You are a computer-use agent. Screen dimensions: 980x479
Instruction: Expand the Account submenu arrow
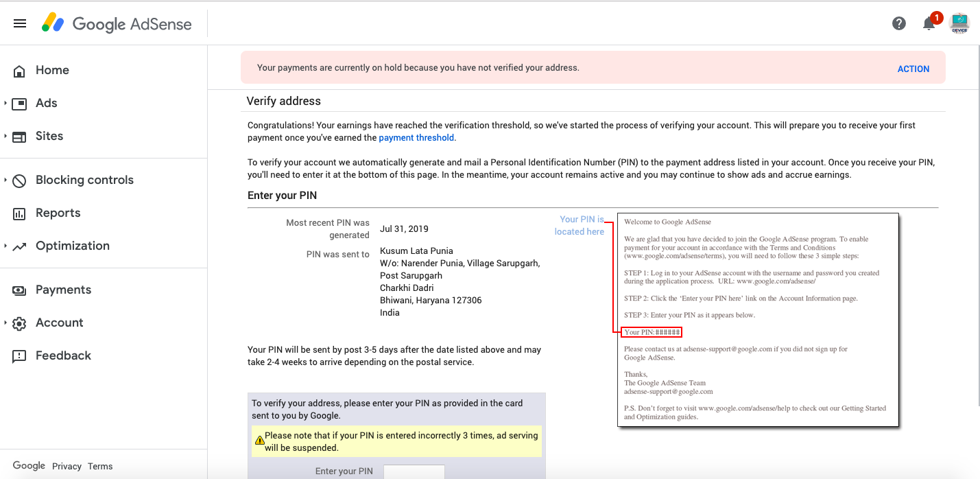pyautogui.click(x=5, y=323)
